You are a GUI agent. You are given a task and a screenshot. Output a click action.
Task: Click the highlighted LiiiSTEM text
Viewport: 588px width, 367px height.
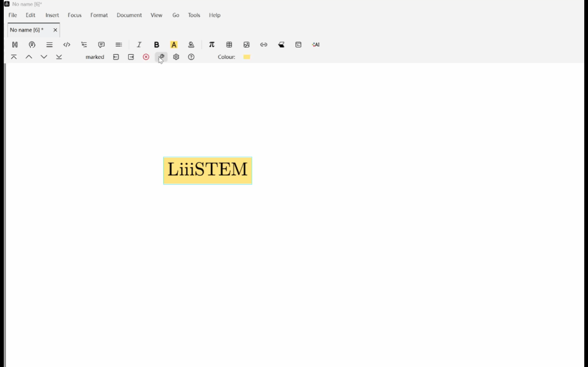(x=207, y=170)
